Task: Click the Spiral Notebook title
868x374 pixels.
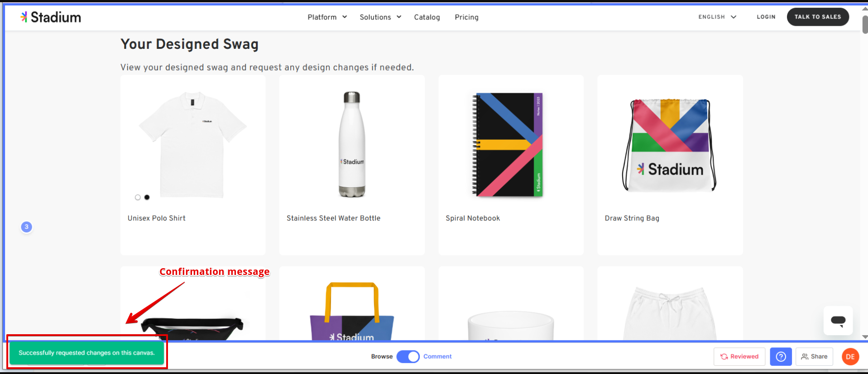Action: tap(473, 218)
